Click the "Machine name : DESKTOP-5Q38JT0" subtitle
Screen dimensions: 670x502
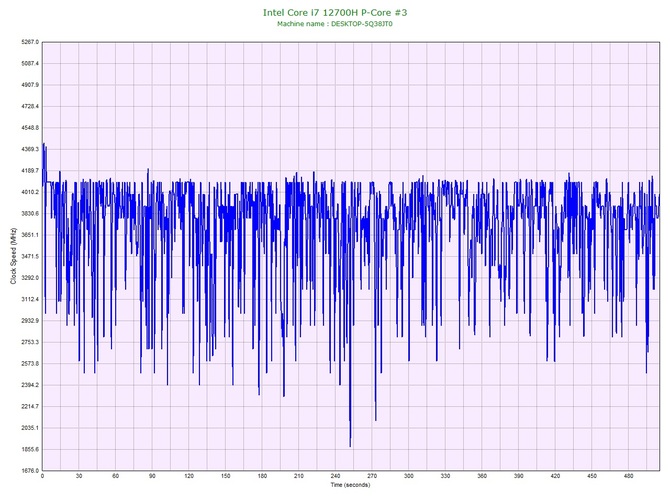point(335,24)
